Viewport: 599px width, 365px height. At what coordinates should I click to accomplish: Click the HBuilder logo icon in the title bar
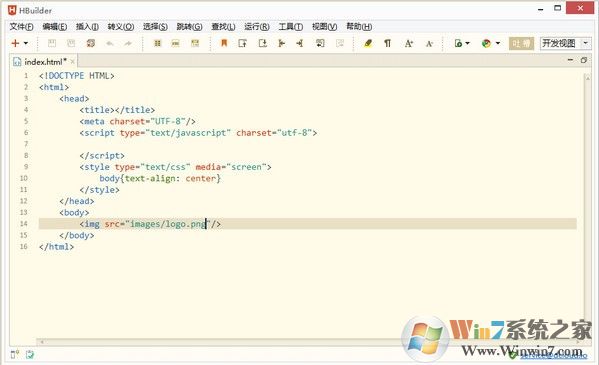pos(12,10)
